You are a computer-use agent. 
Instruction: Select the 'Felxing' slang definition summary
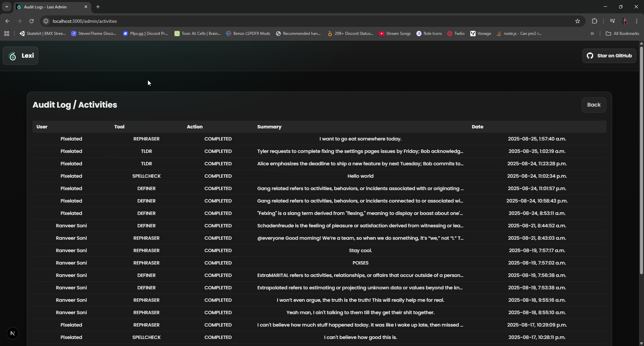(360, 213)
